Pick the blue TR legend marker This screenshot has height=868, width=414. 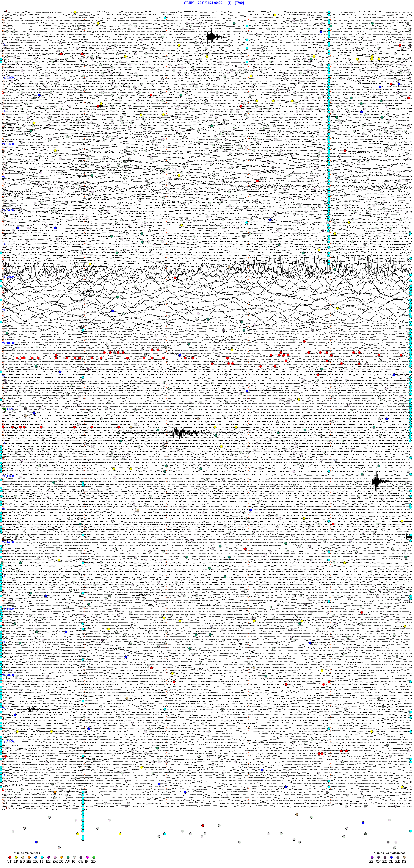point(36,857)
